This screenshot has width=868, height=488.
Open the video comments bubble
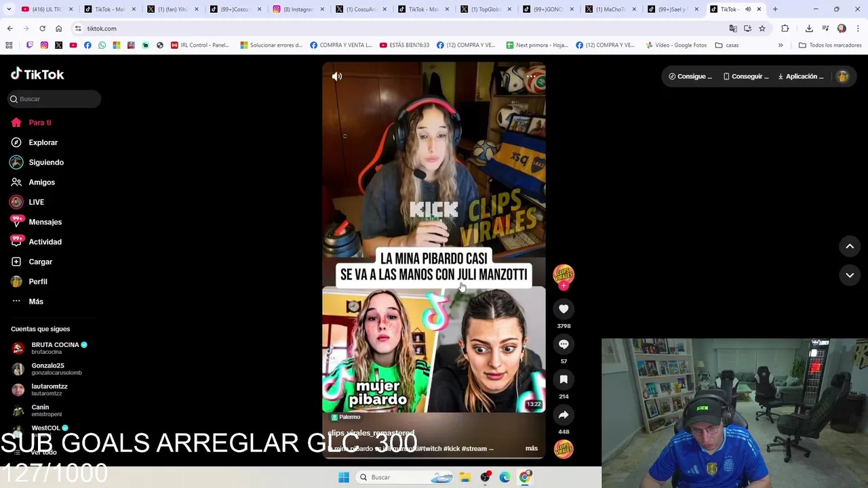[x=564, y=344]
